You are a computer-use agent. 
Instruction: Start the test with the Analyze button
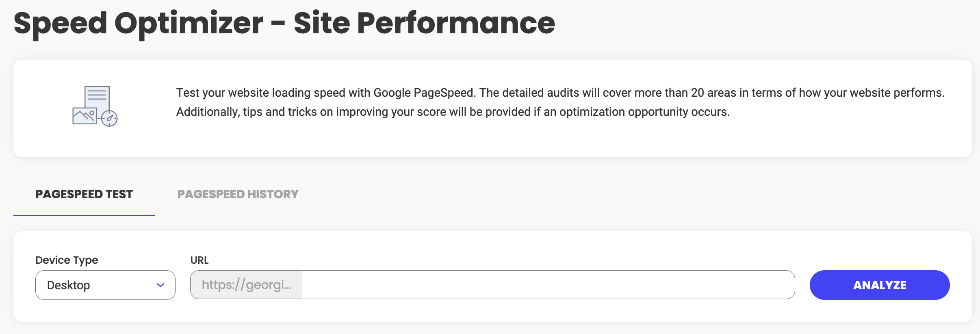pos(880,285)
